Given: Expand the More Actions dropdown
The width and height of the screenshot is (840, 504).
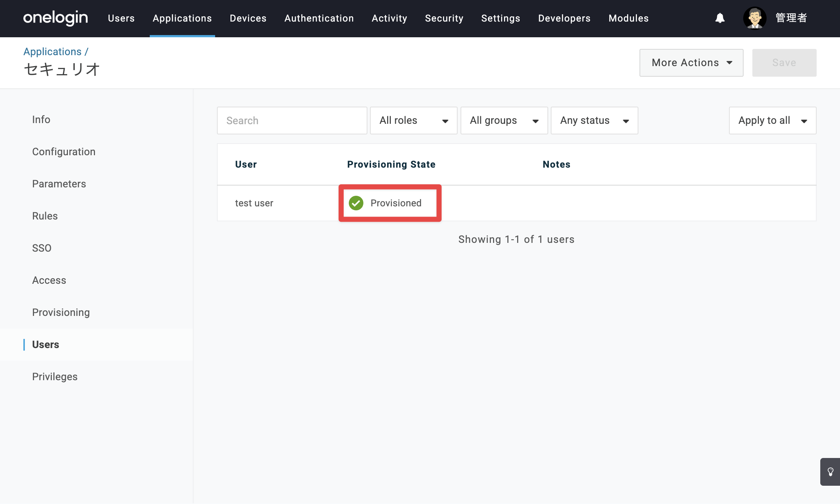Looking at the screenshot, I should pyautogui.click(x=691, y=63).
